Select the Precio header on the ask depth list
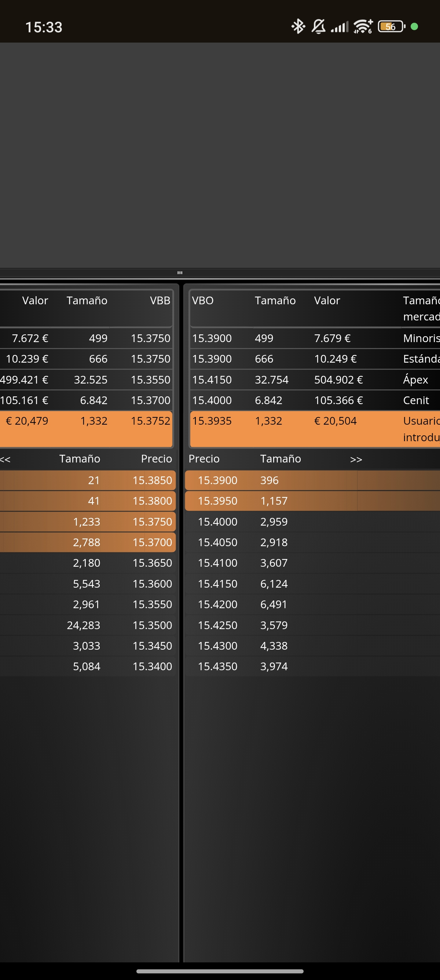The height and width of the screenshot is (980, 440). click(204, 459)
